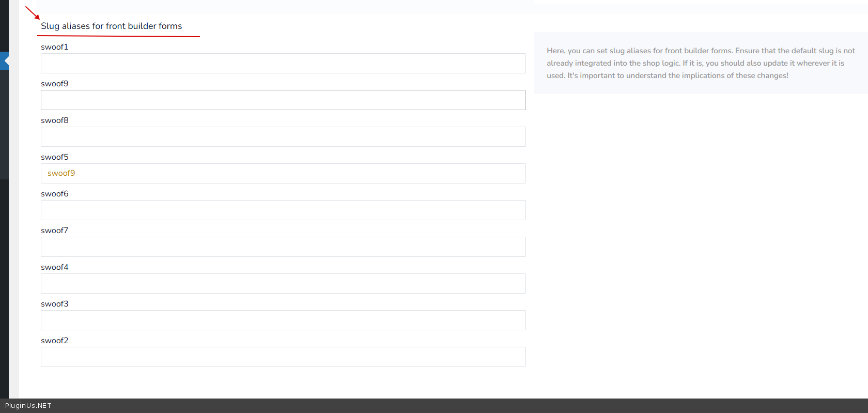Click the swoof3 label text
Image resolution: width=868 pixels, height=413 pixels.
tap(54, 304)
